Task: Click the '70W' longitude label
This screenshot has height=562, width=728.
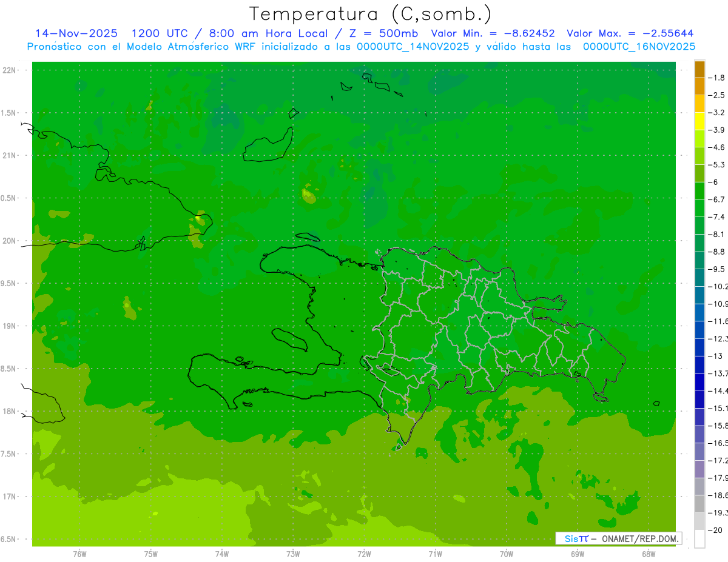Action: pyautogui.click(x=506, y=554)
